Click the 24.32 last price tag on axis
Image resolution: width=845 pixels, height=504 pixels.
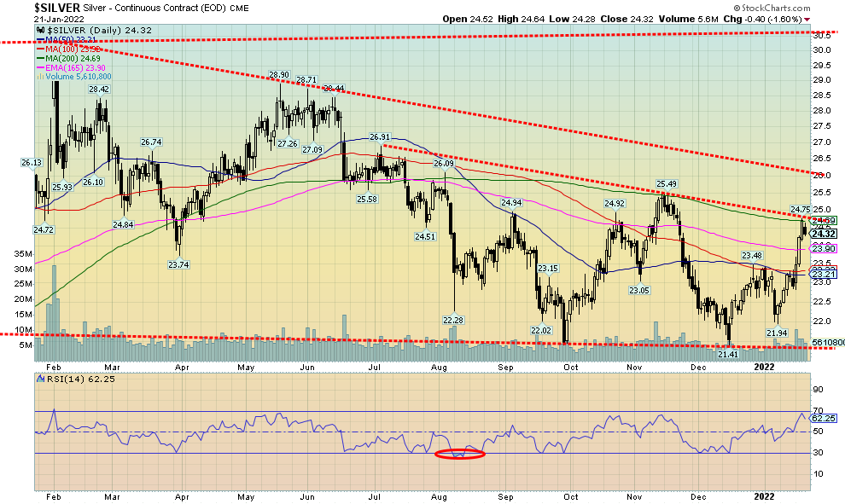823,234
